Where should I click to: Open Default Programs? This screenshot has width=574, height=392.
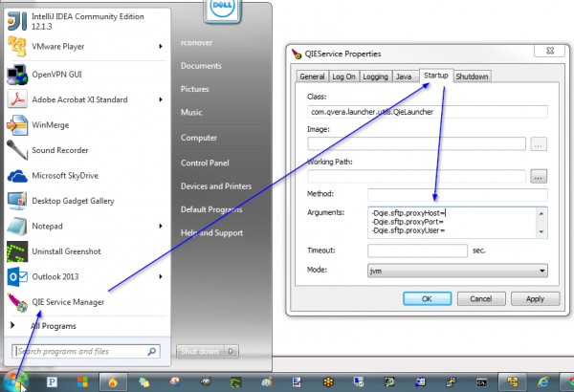tap(211, 209)
